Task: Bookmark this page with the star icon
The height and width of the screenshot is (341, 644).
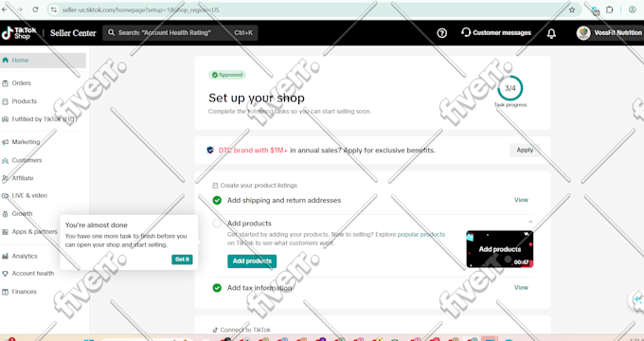Action: (x=572, y=9)
